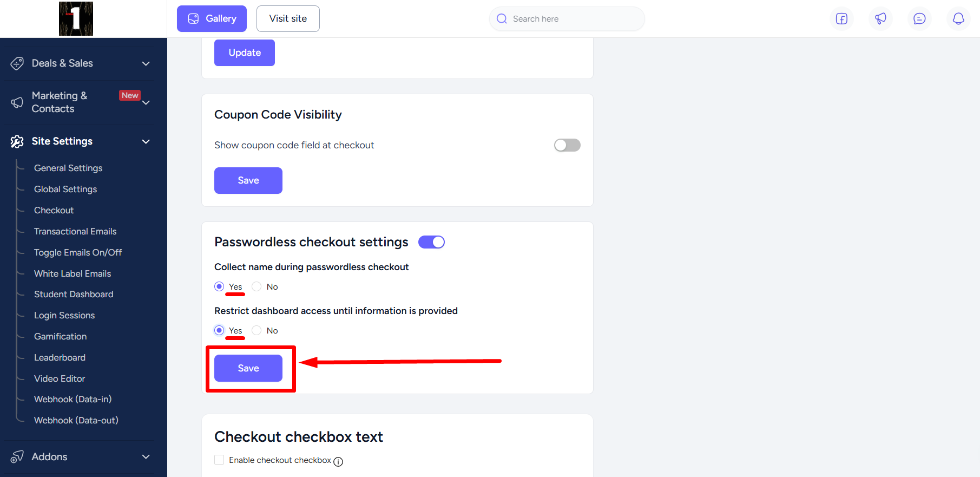Save the passwordless checkout settings
Viewport: 980px width, 477px height.
click(x=248, y=368)
